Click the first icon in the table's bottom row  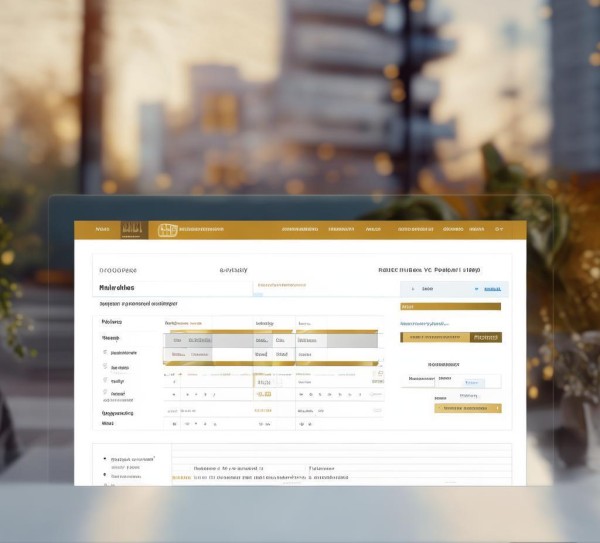coord(175,424)
